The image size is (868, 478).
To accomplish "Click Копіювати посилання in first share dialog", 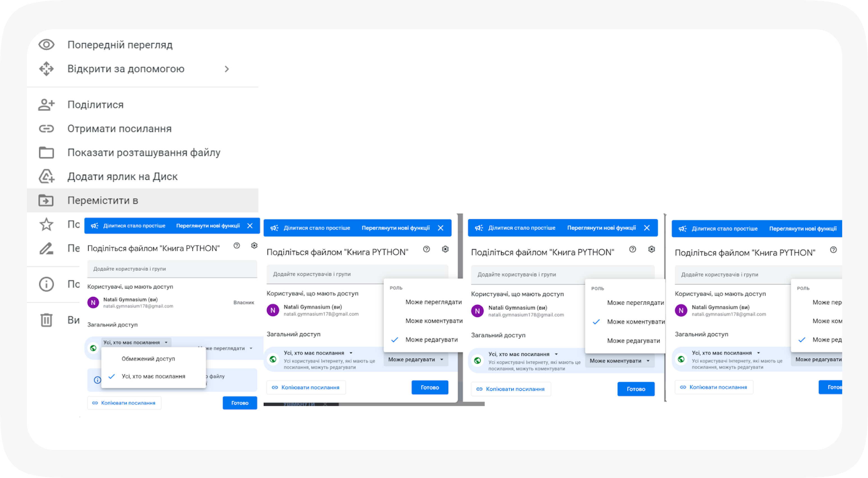I will coord(124,403).
